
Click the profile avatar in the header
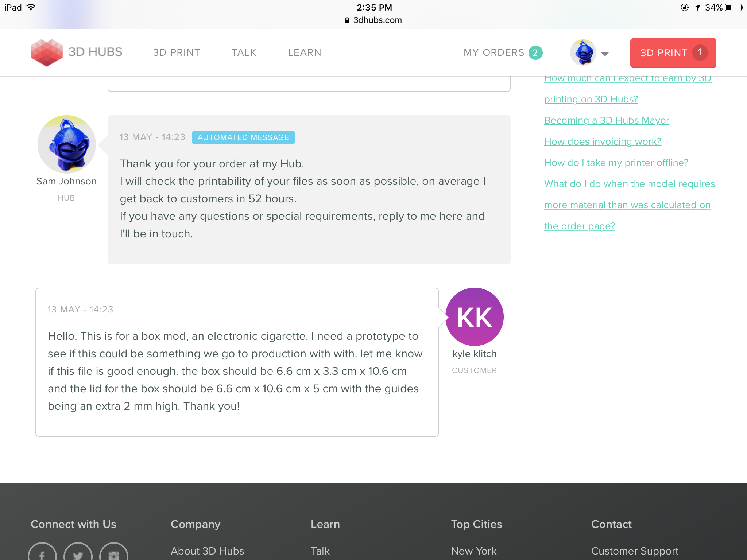click(x=583, y=52)
